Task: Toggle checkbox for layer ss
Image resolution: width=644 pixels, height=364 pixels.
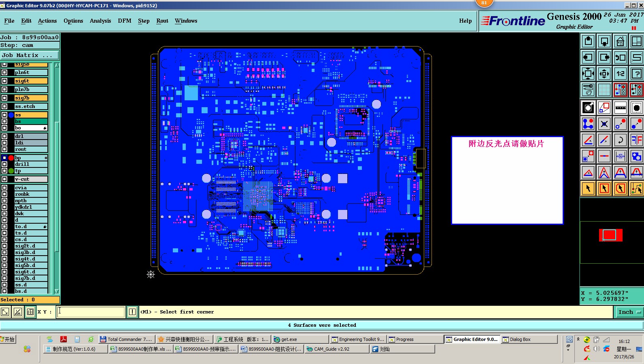Action: pos(4,115)
